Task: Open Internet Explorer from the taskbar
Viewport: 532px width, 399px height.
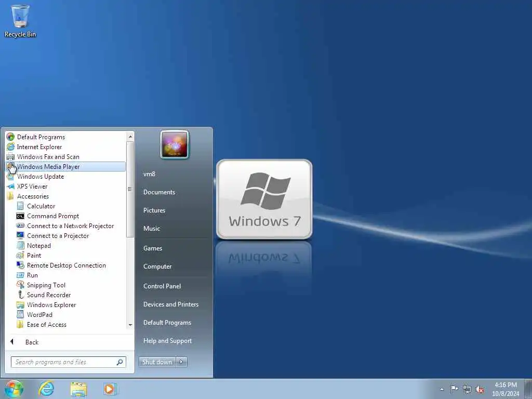Action: pos(46,389)
